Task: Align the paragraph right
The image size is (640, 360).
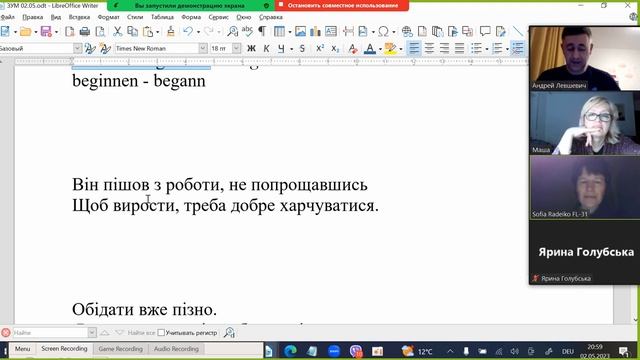Action: [x=444, y=49]
